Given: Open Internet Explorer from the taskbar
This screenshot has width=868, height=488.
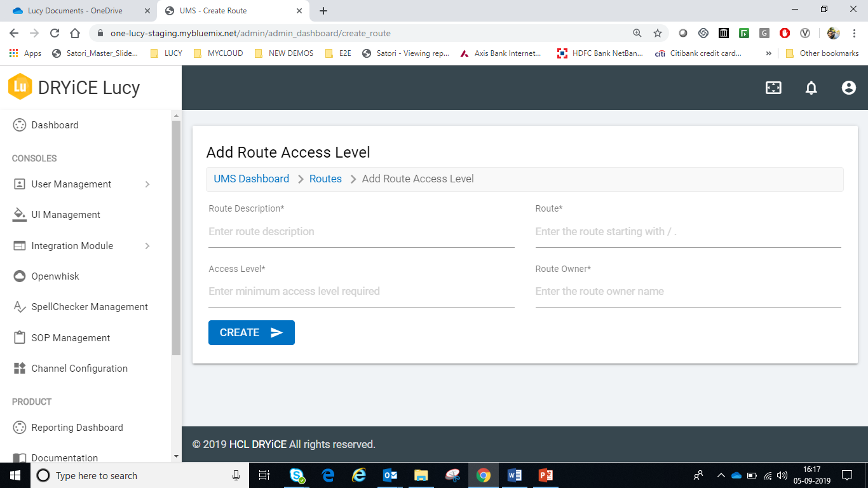Looking at the screenshot, I should click(359, 475).
